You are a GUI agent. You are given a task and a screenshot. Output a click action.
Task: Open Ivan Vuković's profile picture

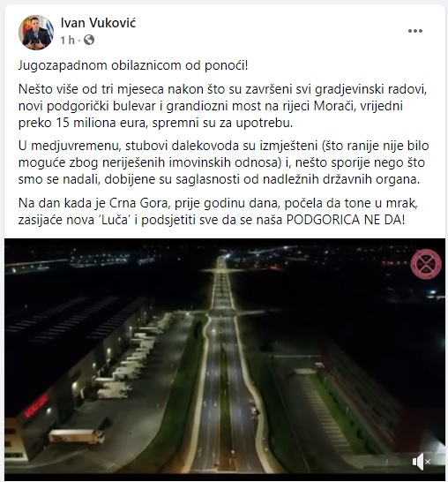pos(36,32)
